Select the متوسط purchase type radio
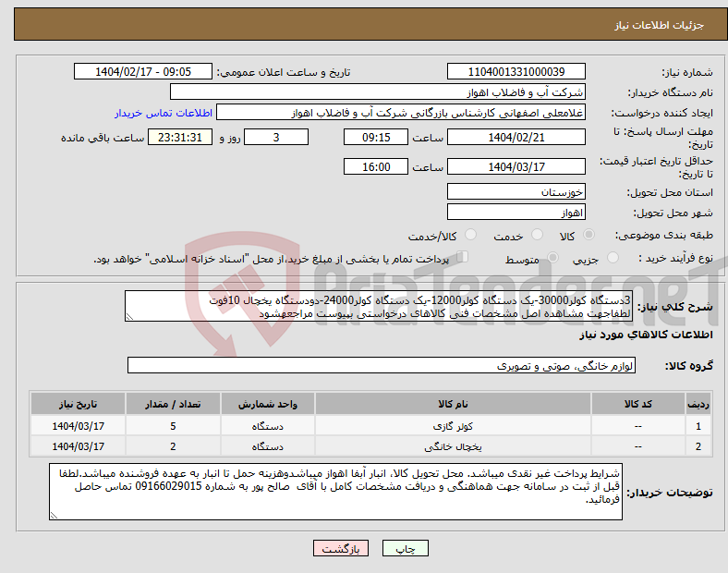Image resolution: width=728 pixels, height=573 pixels. pyautogui.click(x=552, y=258)
